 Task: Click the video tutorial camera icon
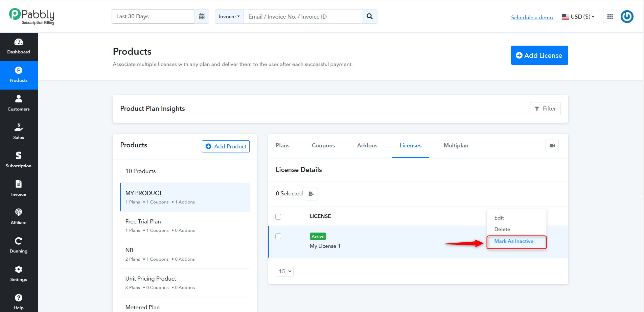(x=552, y=146)
